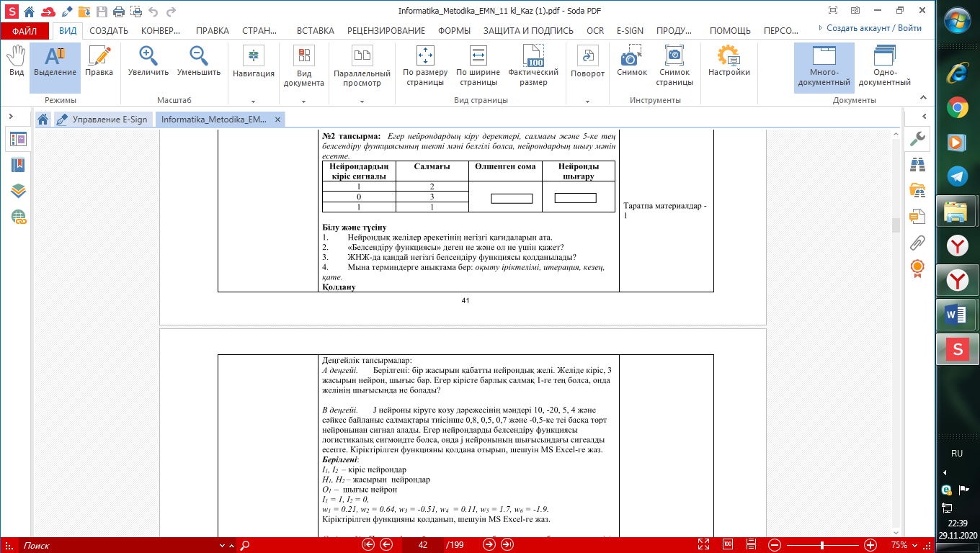This screenshot has height=553, width=980.
Task: Click Создать аккаунт / Войти link
Action: 869,28
